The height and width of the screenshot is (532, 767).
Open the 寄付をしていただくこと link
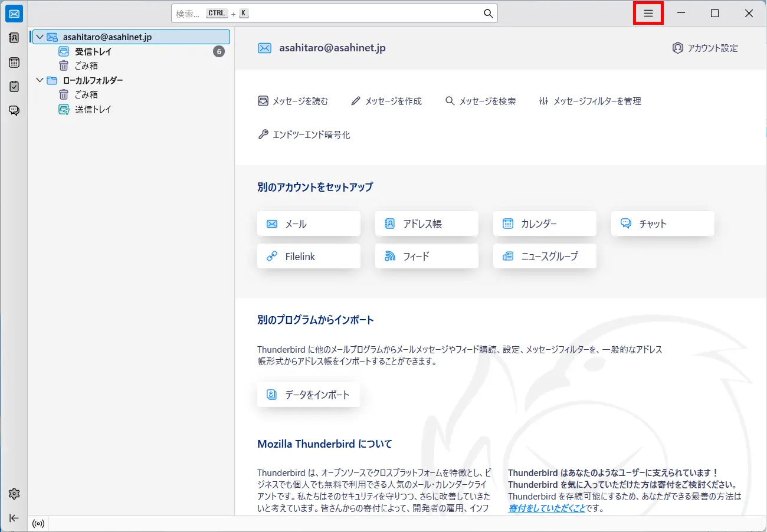[x=546, y=508]
